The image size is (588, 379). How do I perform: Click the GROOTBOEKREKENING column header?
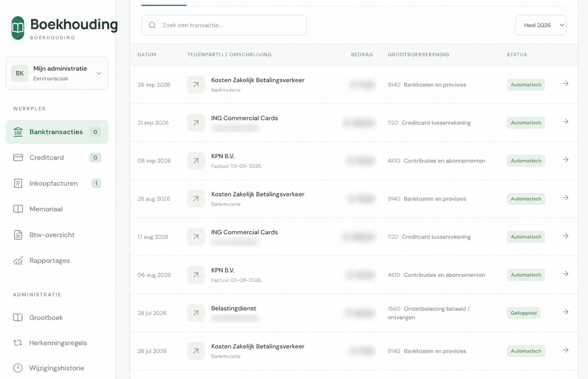click(x=419, y=55)
